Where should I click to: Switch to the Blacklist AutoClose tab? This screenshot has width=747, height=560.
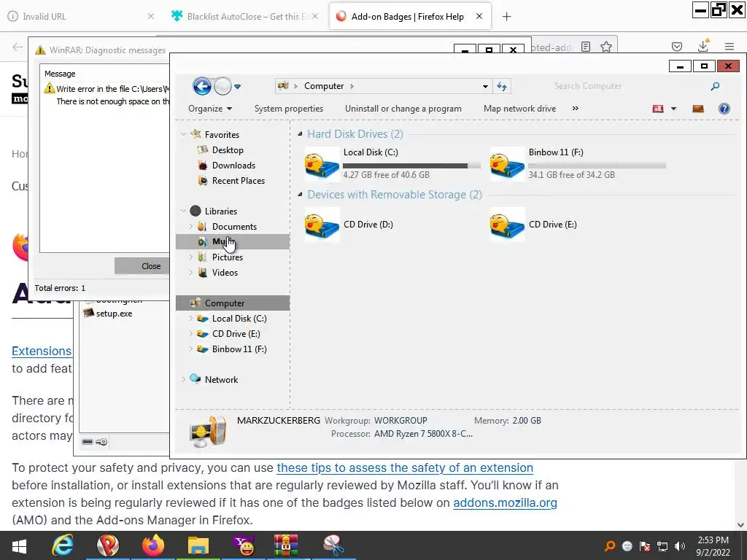(x=244, y=16)
